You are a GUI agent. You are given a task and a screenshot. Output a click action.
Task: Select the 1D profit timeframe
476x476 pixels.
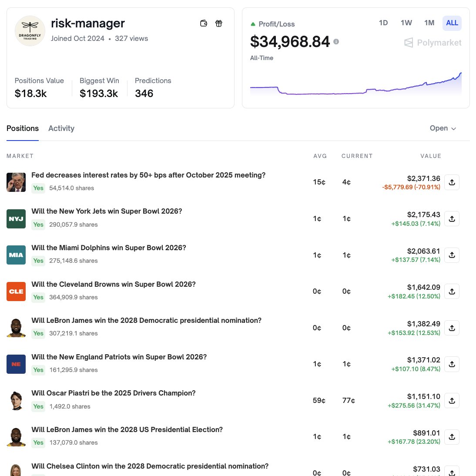383,23
